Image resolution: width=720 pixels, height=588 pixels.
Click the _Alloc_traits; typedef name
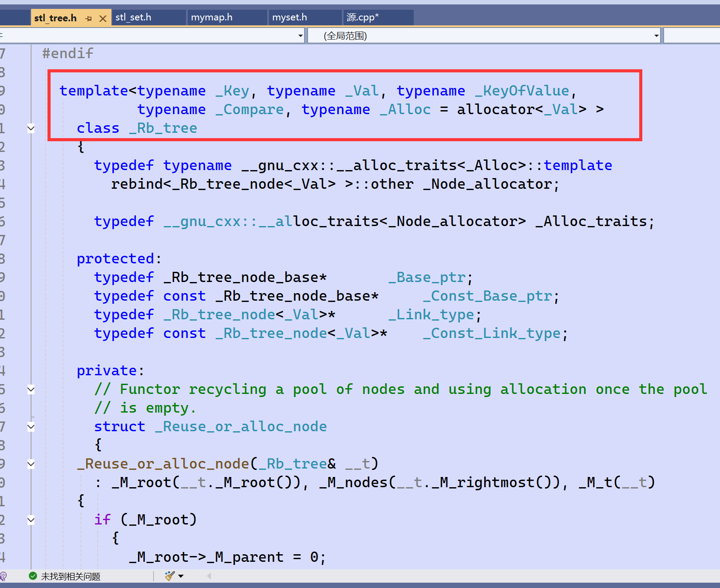tap(595, 221)
